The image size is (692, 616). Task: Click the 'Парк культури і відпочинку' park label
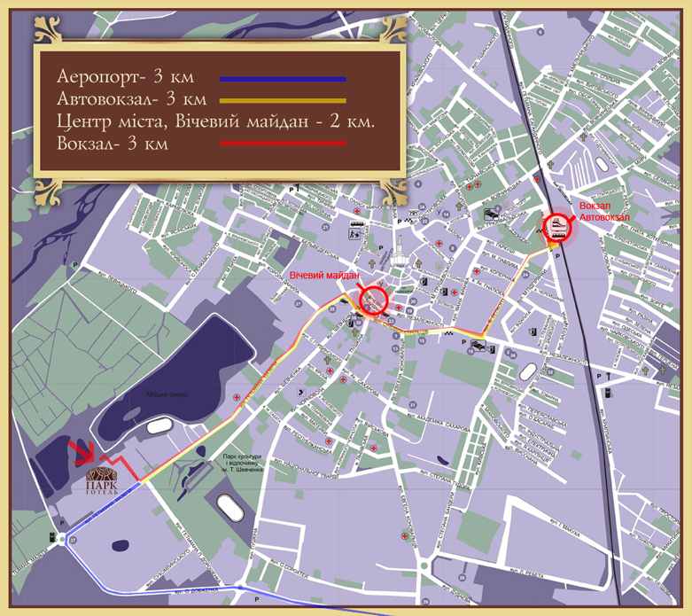pyautogui.click(x=242, y=463)
